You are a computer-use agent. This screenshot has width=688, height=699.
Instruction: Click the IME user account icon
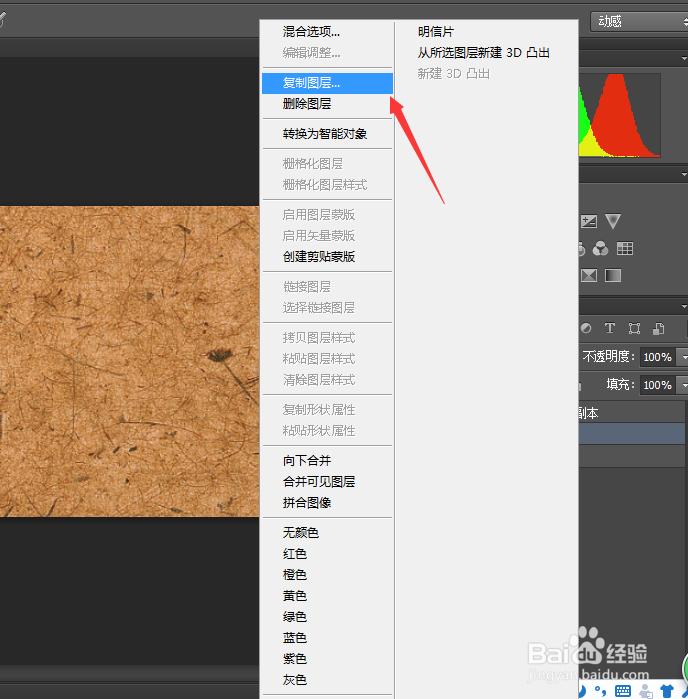click(x=646, y=691)
